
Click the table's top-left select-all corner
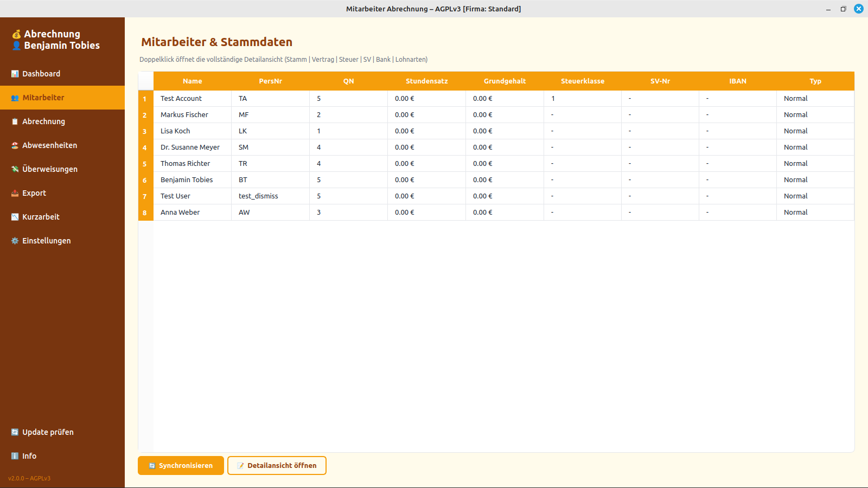(146, 81)
